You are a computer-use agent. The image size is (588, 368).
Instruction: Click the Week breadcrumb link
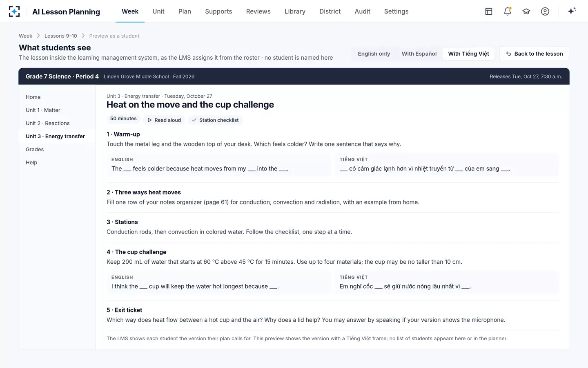coord(25,36)
